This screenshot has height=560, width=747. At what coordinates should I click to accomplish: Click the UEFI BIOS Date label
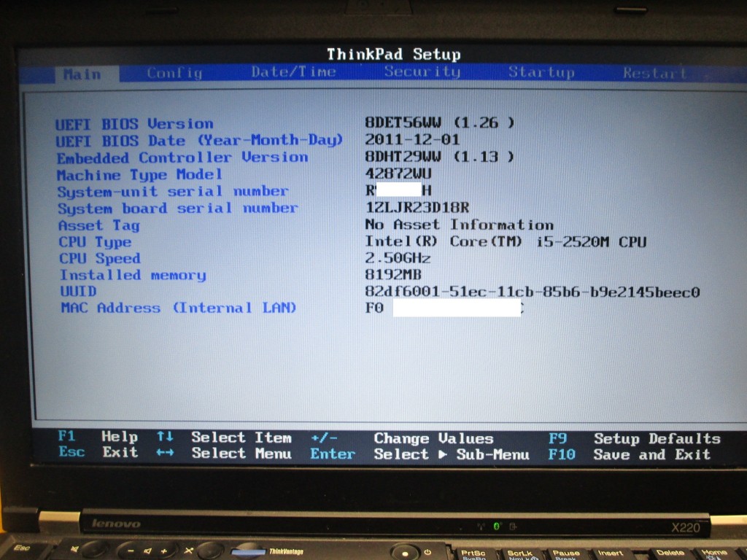tap(199, 141)
